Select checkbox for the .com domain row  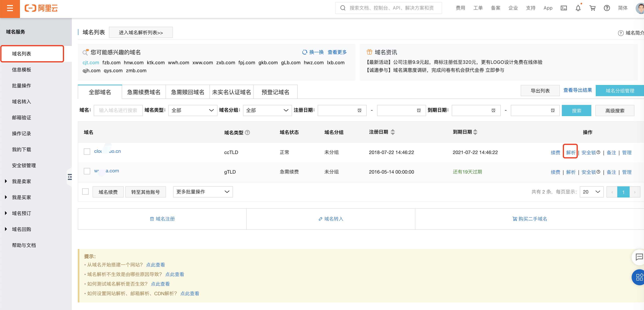(x=87, y=171)
